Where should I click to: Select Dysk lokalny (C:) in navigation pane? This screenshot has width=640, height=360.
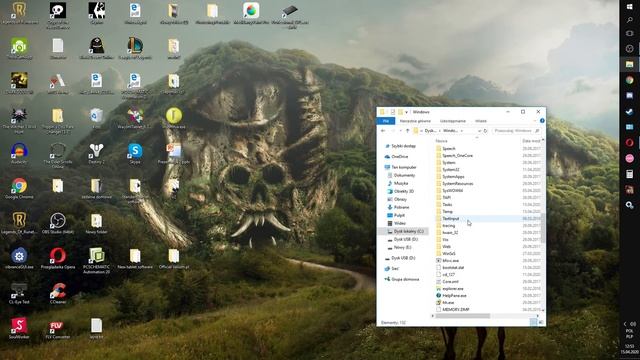tap(408, 231)
